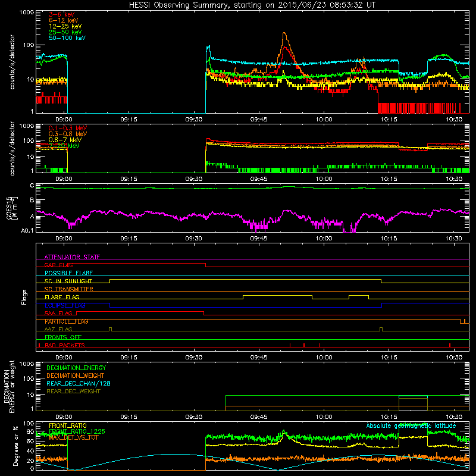Pick the ATTENUATOR_STATE flag label
This screenshot has height=476, width=476.
click(72, 257)
